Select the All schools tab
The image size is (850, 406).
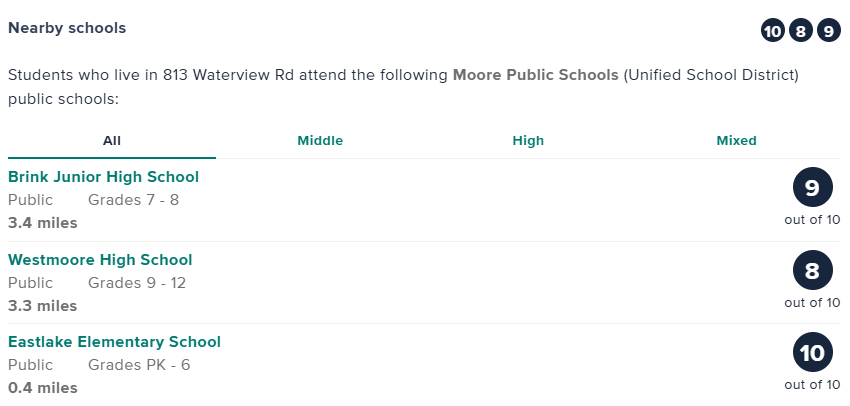(x=112, y=141)
